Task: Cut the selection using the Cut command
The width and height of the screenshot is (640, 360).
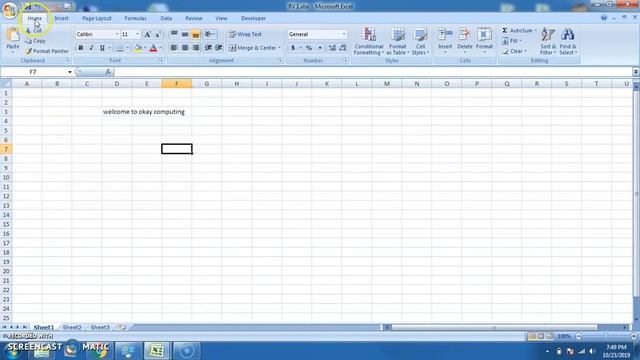Action: point(34,31)
